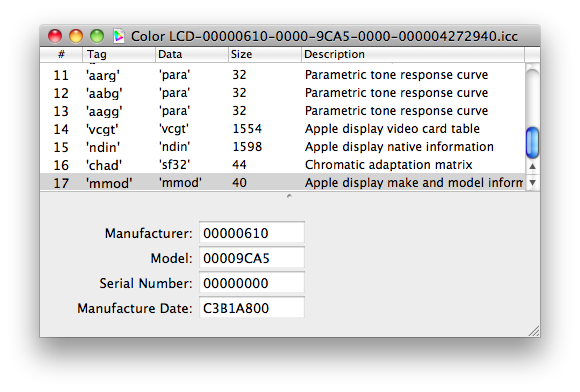580x392 pixels.
Task: Click the Manufacture Date field C3B1A800
Action: pos(252,308)
